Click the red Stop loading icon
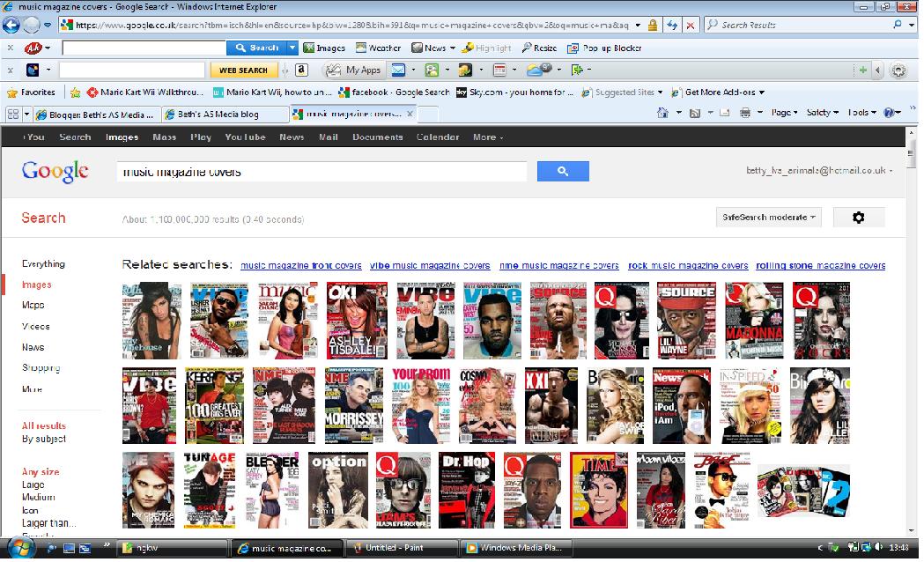Screen dimensions: 924x562 click(690, 25)
